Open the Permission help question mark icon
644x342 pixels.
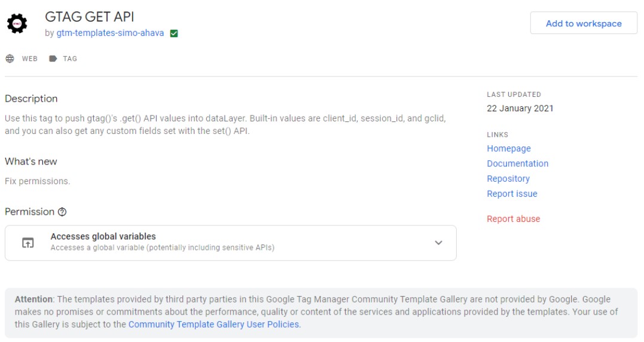pos(62,212)
